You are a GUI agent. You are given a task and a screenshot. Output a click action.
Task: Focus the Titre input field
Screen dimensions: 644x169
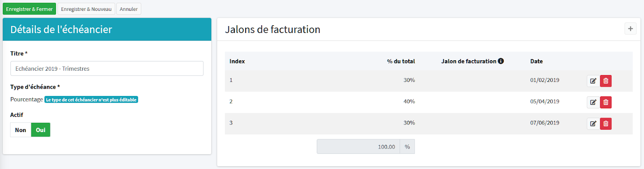(107, 69)
